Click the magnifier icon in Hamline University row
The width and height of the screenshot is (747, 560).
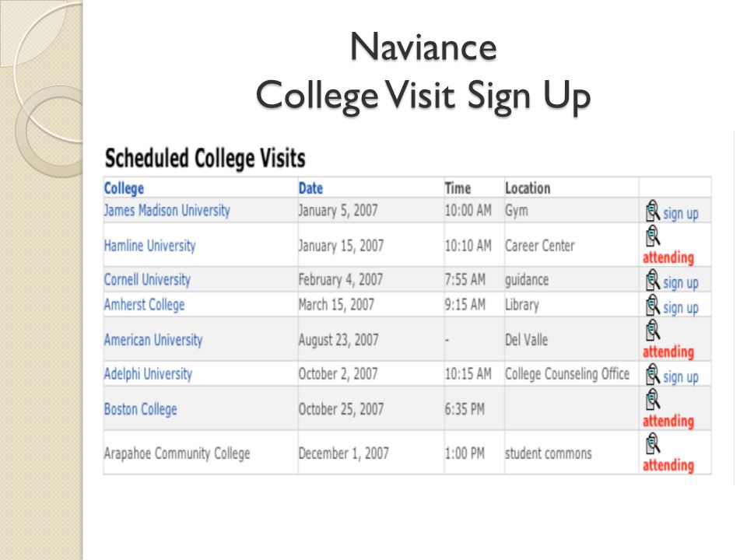653,236
